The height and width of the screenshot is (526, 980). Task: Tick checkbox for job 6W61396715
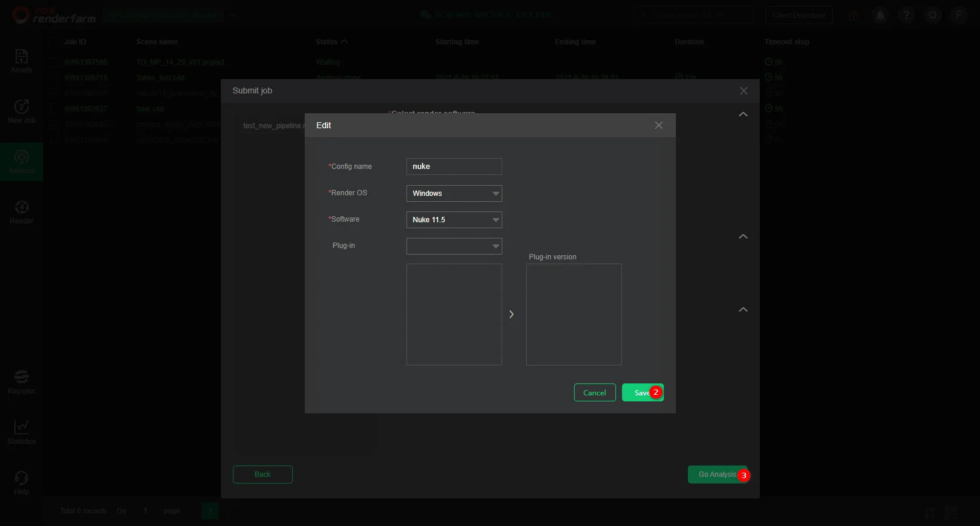tap(54, 78)
